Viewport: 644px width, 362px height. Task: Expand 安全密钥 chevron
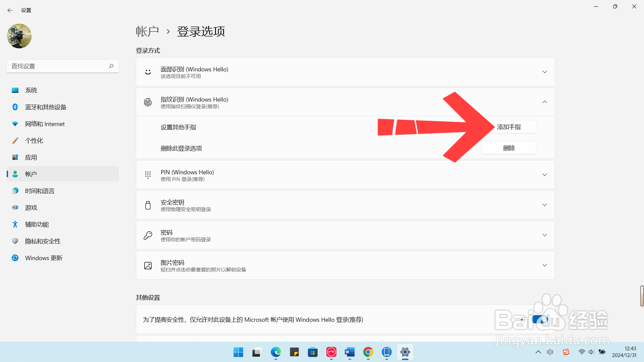[x=544, y=205]
